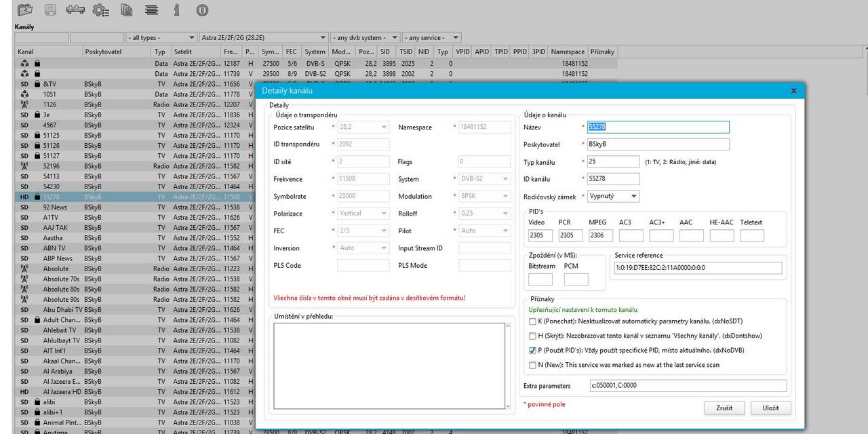Open the '- any dvb system -' filter dropdown

[365, 38]
